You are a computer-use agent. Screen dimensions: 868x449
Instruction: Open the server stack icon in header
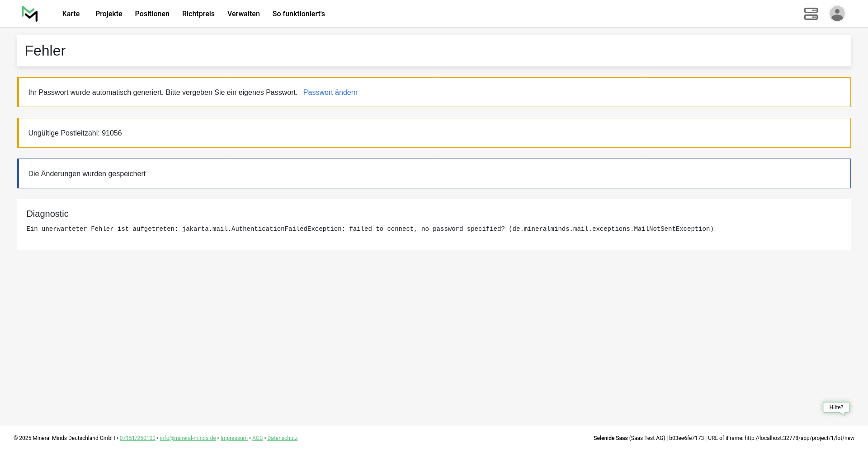(x=811, y=14)
